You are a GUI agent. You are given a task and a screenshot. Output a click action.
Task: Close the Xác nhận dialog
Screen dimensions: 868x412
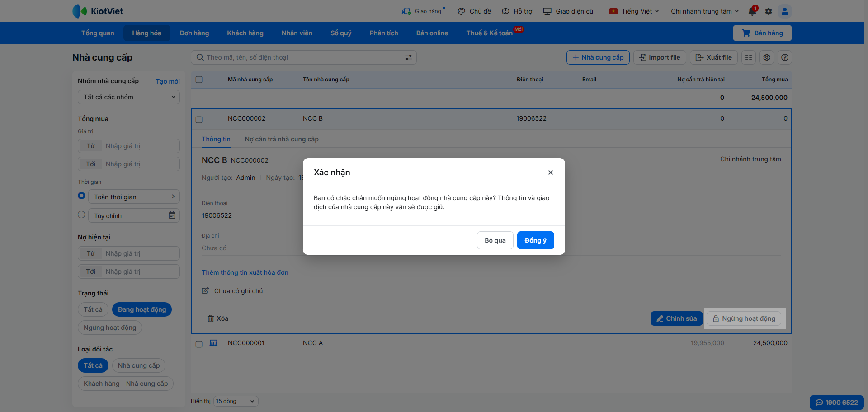[551, 173]
